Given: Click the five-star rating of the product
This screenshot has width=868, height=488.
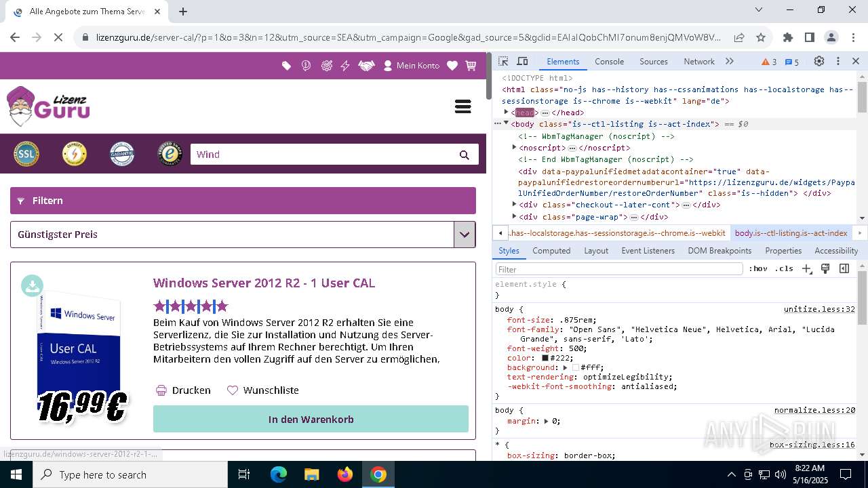Looking at the screenshot, I should [x=191, y=306].
